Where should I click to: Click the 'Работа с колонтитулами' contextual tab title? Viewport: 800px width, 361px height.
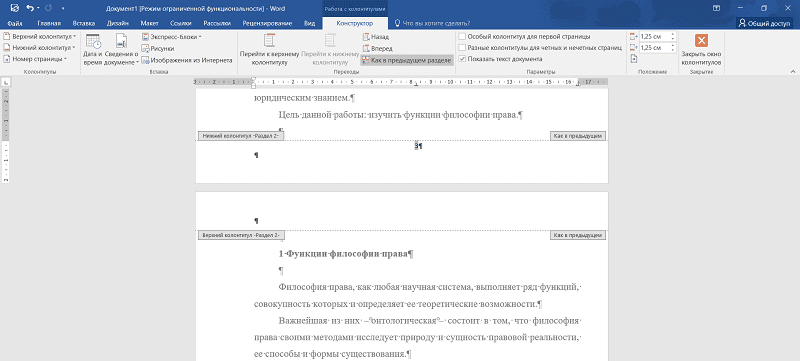[355, 9]
